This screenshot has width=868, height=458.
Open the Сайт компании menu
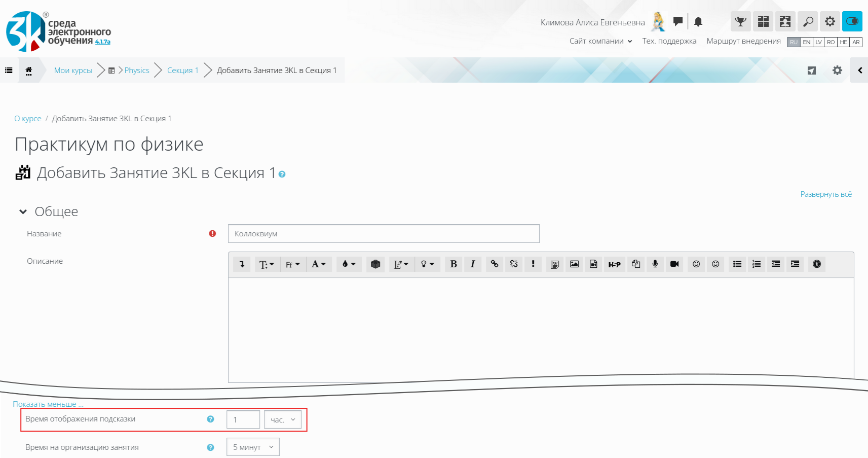click(600, 41)
